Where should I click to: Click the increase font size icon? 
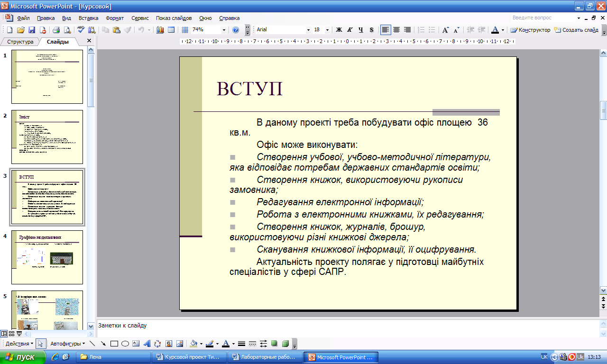point(445,30)
